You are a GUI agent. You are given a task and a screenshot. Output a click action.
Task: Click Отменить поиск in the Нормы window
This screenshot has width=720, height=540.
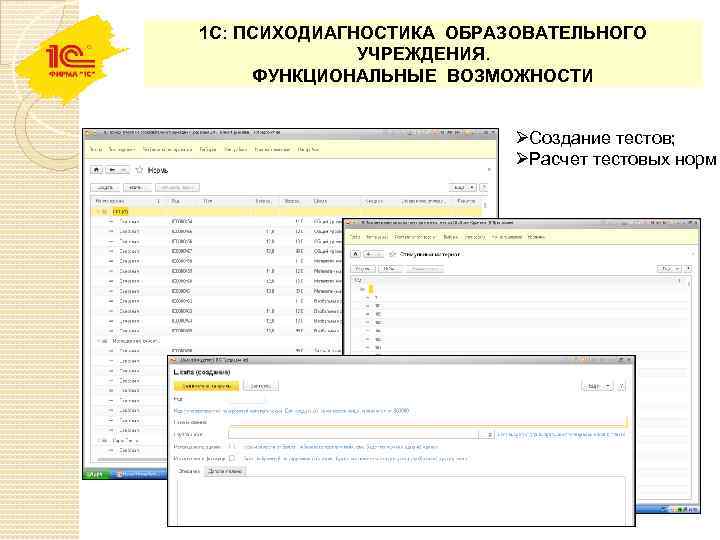point(178,187)
